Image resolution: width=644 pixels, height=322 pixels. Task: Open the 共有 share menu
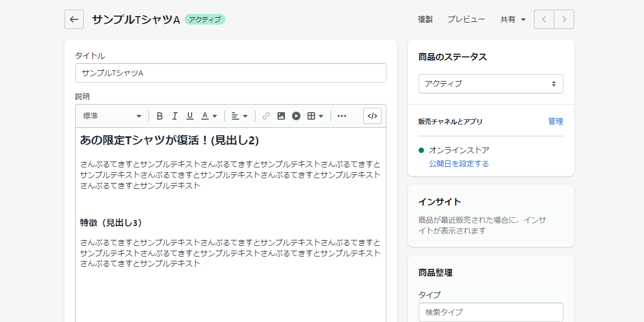[513, 19]
